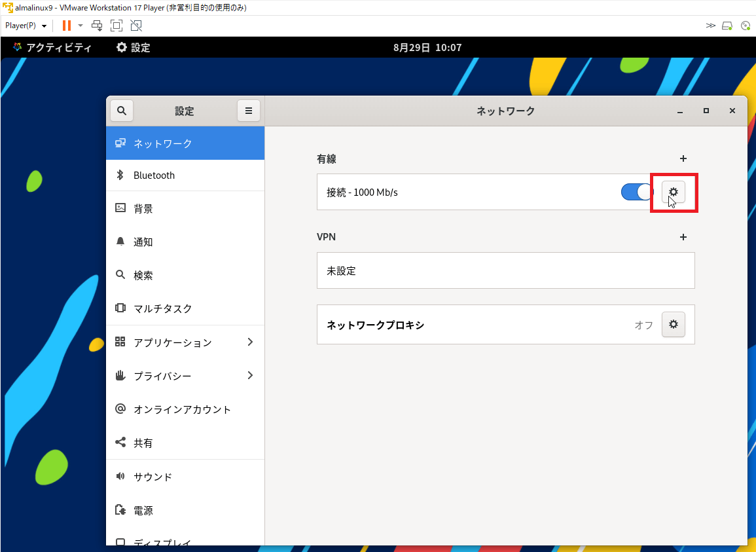Enter VMware full screen mode

point(117,26)
